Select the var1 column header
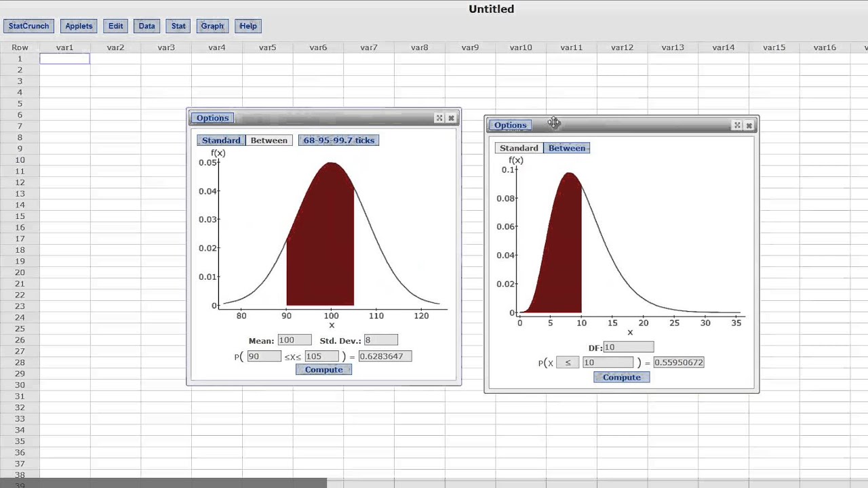Viewport: 868px width, 488px height. coord(64,47)
